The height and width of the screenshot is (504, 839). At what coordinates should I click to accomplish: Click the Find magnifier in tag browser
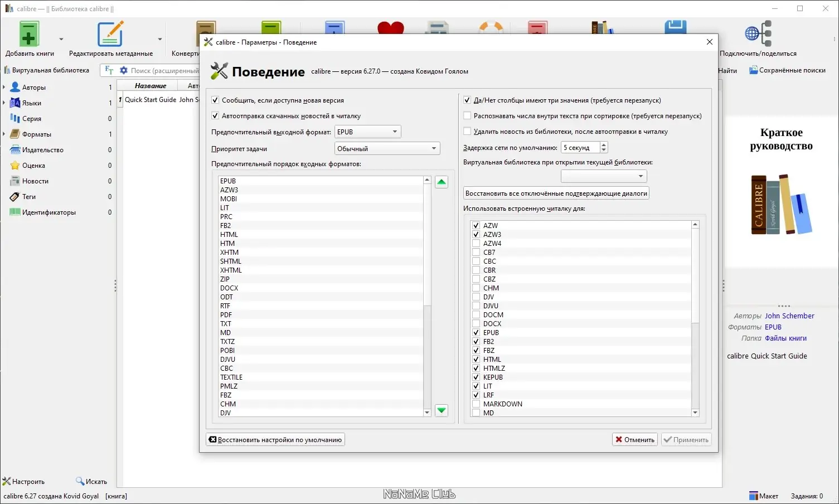tap(80, 481)
